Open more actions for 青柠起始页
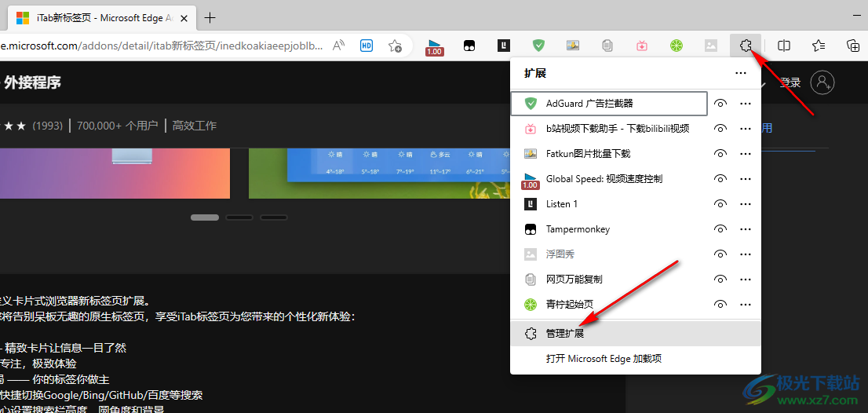The width and height of the screenshot is (868, 413). (745, 304)
